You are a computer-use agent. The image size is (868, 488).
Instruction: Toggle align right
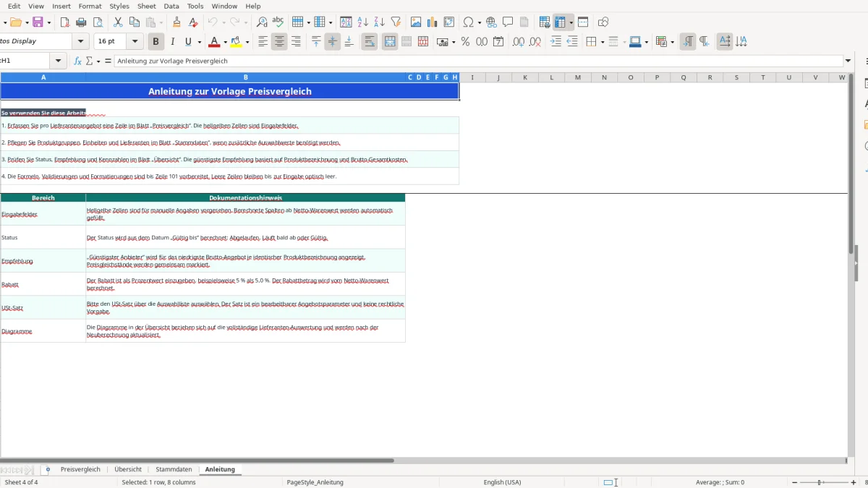(x=296, y=42)
